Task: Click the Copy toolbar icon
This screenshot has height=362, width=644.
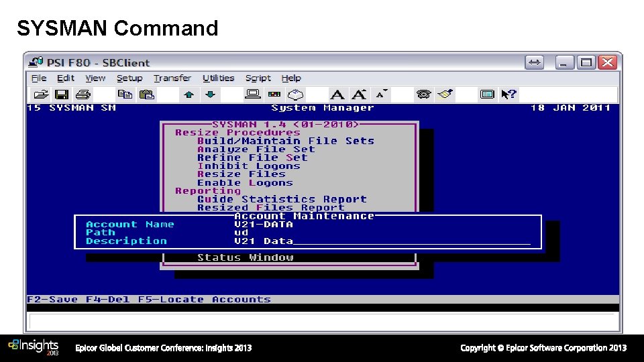Action: pyautogui.click(x=125, y=95)
